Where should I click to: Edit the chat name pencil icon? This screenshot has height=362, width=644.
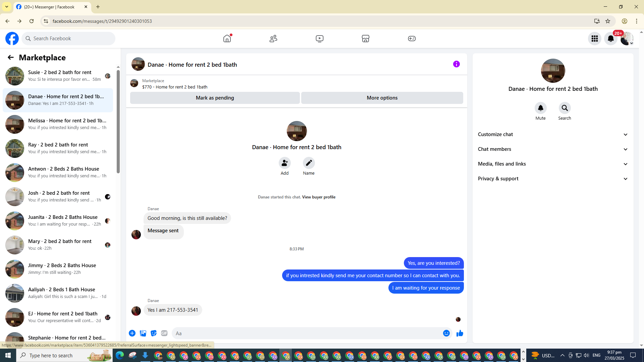click(x=309, y=163)
